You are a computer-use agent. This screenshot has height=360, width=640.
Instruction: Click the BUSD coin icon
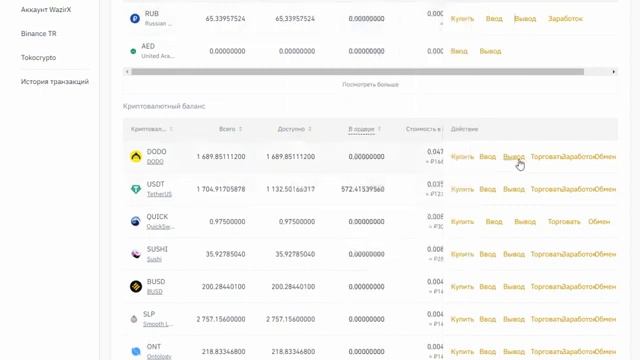click(x=136, y=287)
